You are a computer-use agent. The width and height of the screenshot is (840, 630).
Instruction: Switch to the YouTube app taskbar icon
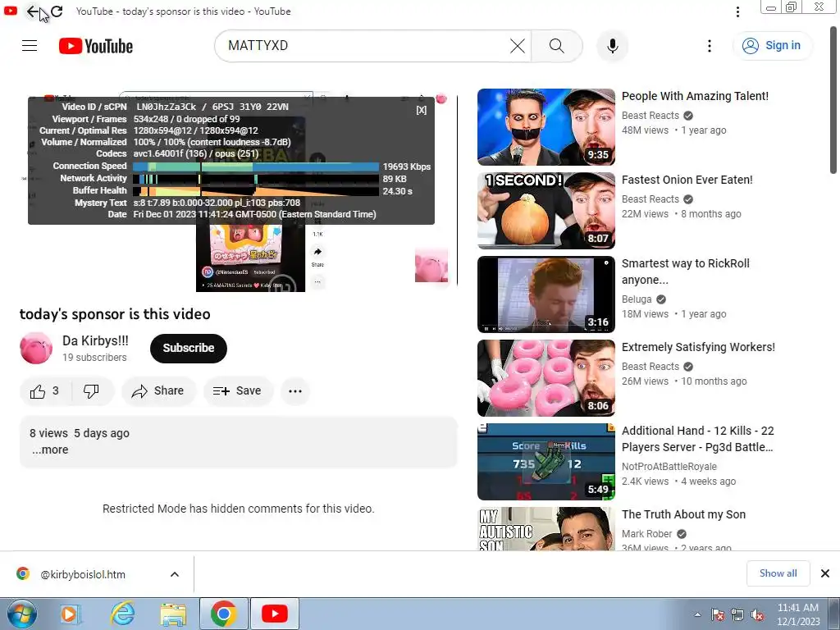(x=274, y=614)
